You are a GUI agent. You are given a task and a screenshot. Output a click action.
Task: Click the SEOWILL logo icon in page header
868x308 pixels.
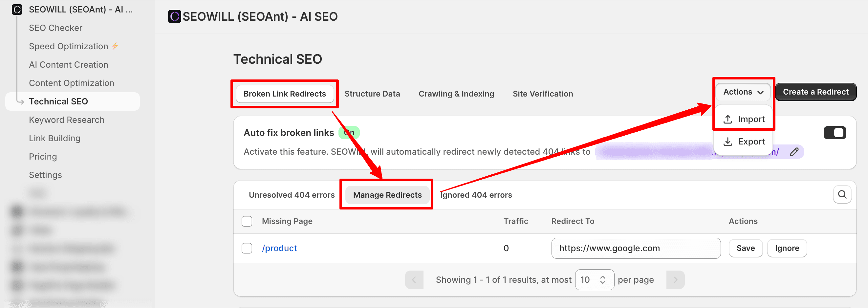(x=174, y=16)
